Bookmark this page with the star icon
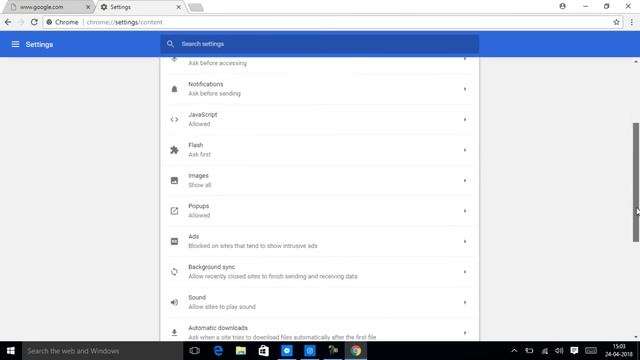This screenshot has width=640, height=360. (x=616, y=22)
